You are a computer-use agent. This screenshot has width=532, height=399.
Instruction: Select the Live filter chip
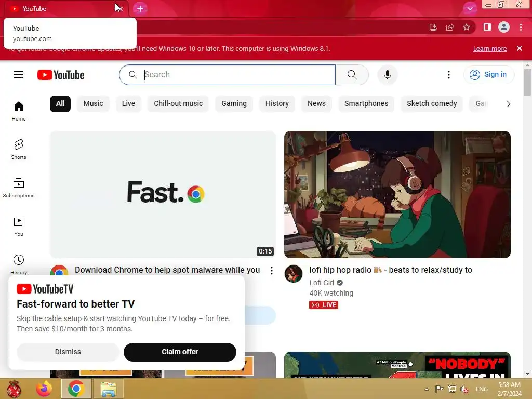[x=129, y=104]
